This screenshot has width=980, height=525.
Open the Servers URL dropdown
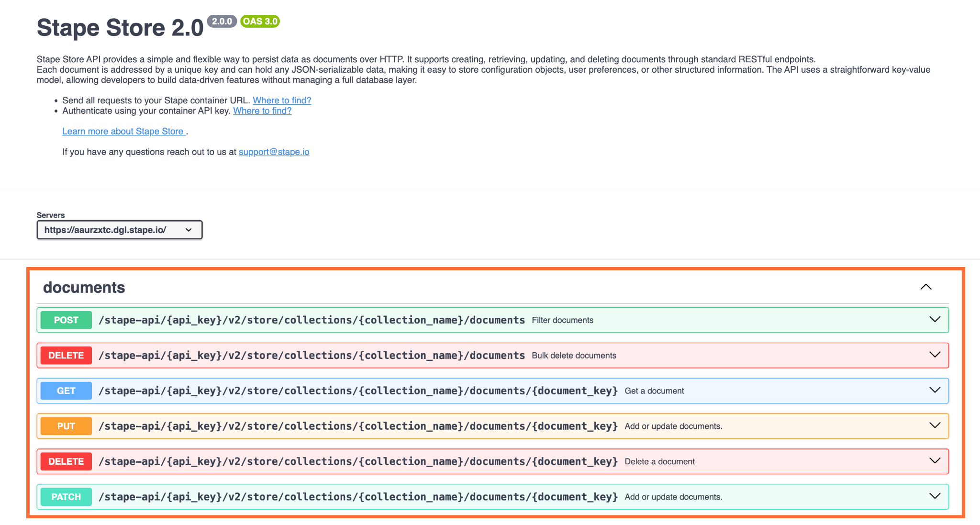[x=120, y=230]
